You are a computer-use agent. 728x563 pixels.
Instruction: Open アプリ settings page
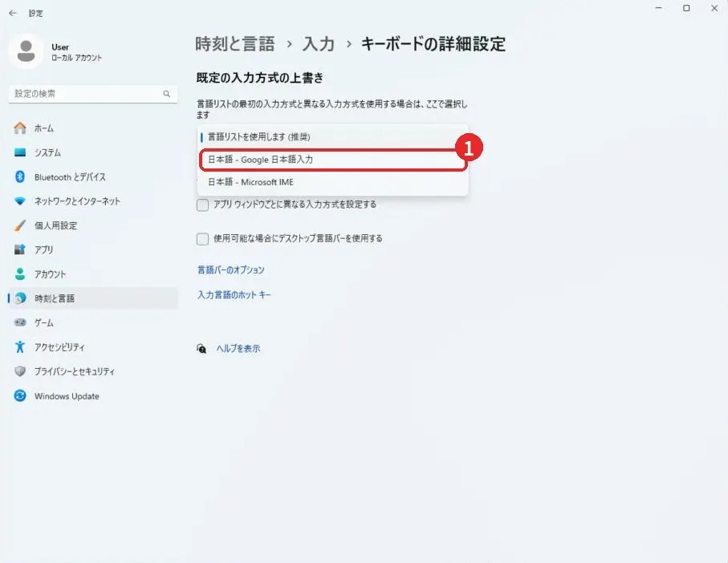tap(93, 249)
